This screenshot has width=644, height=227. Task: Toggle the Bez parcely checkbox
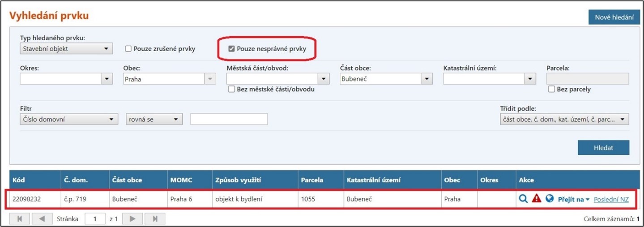click(x=551, y=89)
